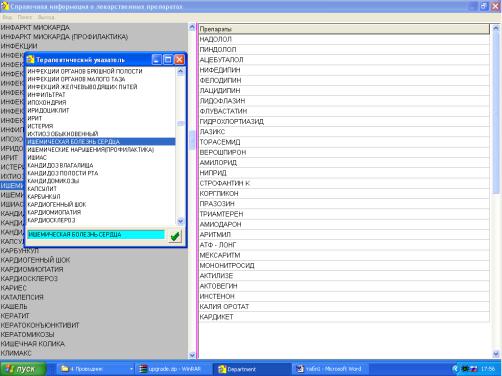
Task: Select drug КАЛИЯ ОРОТАТ in Препараты table
Action: 344,307
